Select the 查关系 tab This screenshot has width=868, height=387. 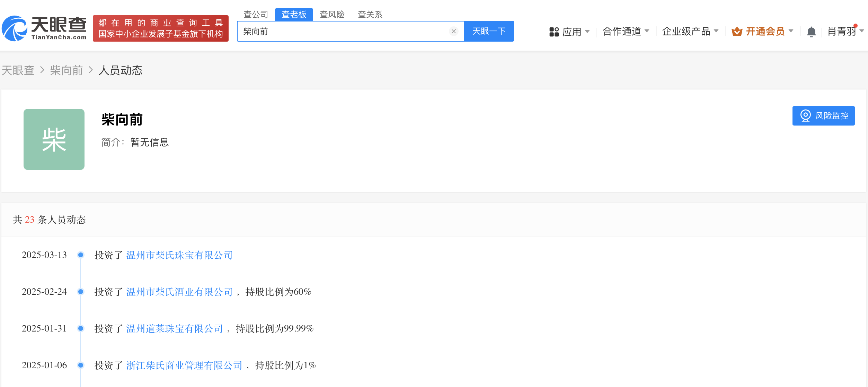pyautogui.click(x=370, y=15)
